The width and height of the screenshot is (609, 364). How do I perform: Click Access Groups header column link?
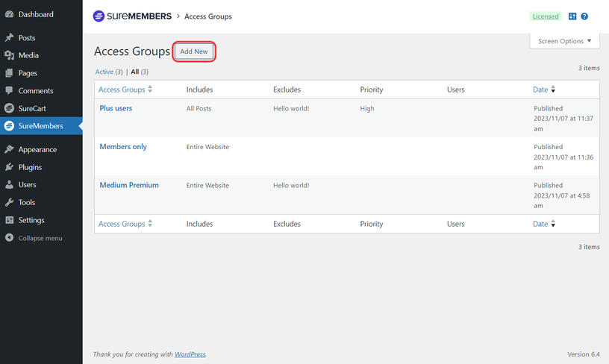[122, 90]
